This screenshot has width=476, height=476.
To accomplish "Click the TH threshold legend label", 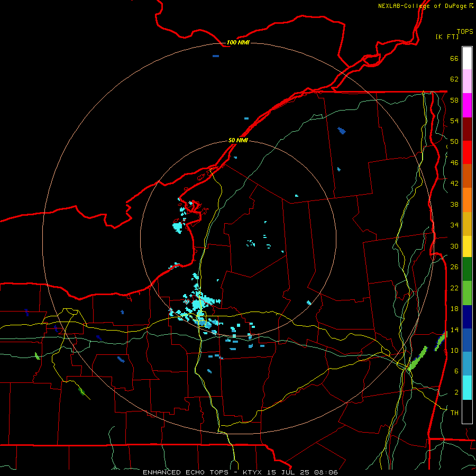I will coord(454,413).
